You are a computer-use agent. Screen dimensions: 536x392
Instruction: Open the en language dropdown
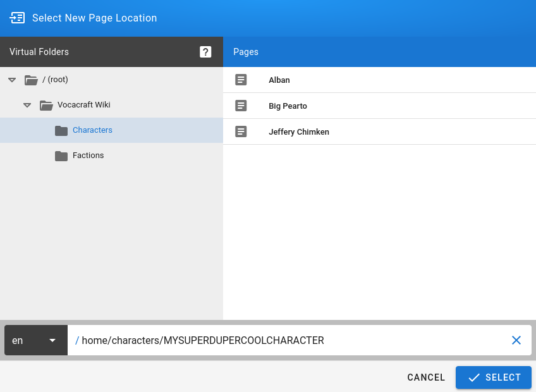pyautogui.click(x=35, y=340)
